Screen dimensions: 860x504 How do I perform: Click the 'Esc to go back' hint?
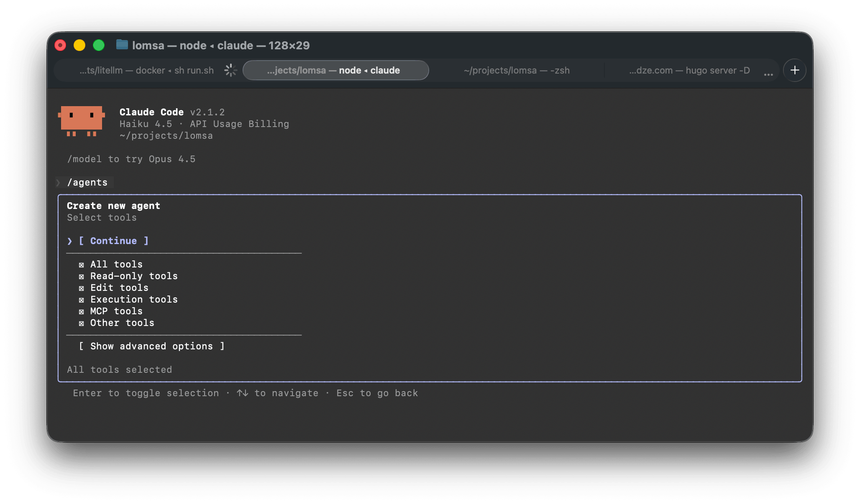pyautogui.click(x=377, y=393)
